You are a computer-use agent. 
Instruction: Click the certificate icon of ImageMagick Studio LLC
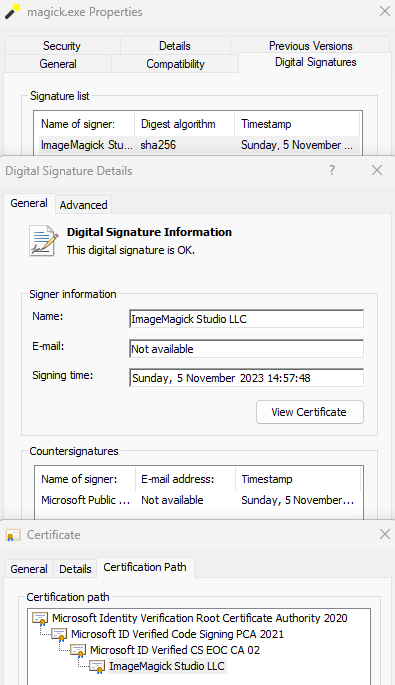click(x=97, y=667)
